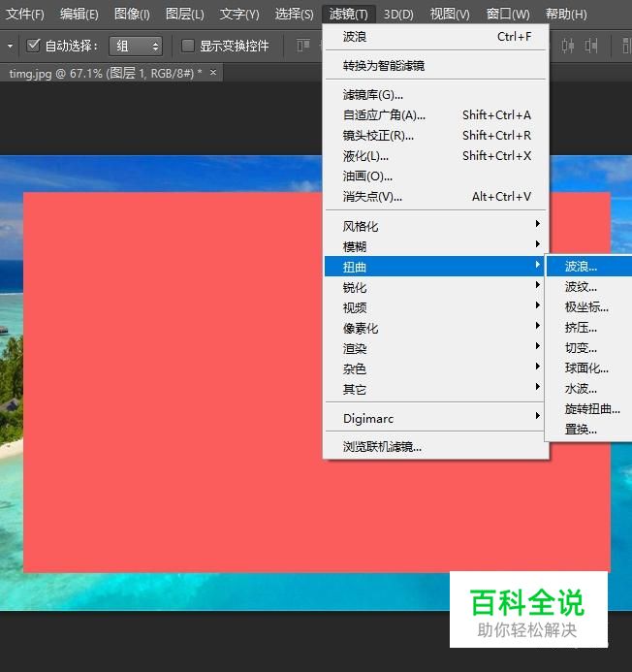Apply last filter 波浪 Ctrl+F

[436, 37]
